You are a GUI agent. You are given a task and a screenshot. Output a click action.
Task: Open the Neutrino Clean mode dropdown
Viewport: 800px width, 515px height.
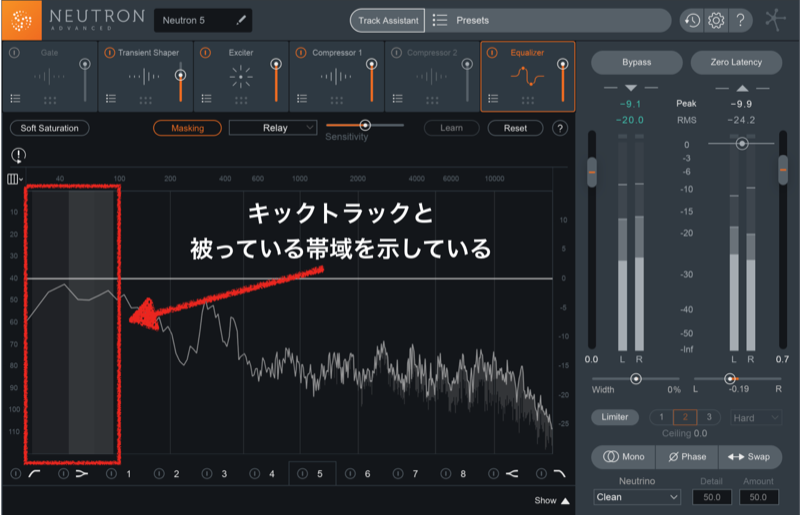point(637,497)
